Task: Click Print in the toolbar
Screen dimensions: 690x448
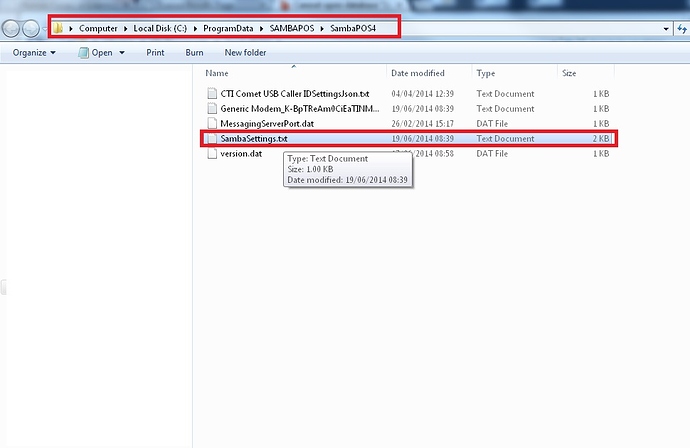Action: (155, 53)
